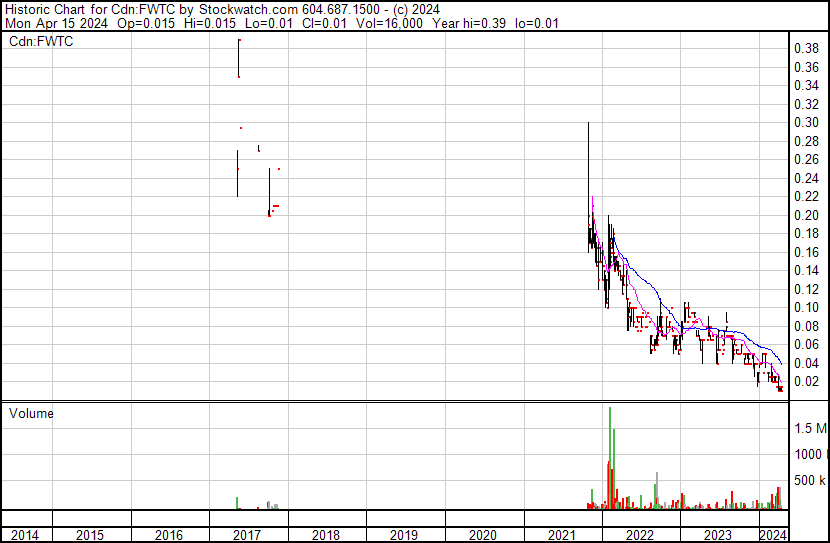The width and height of the screenshot is (830, 543).
Task: Click the 0.06 price axis label
Action: [806, 345]
